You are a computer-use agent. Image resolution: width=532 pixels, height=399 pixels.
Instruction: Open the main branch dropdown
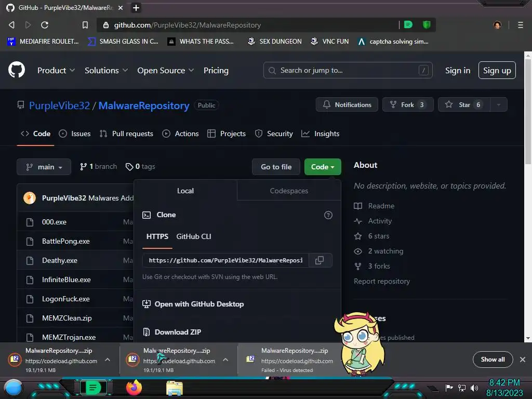click(44, 167)
